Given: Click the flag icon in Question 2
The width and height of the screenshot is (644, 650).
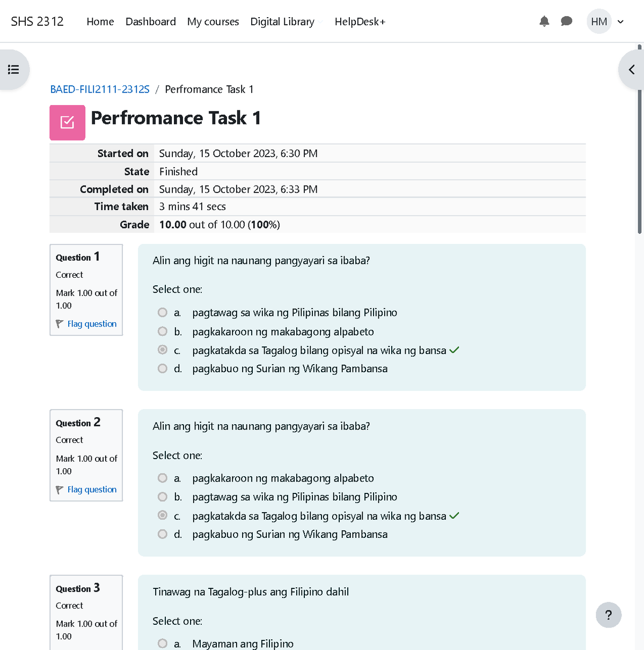Looking at the screenshot, I should point(60,490).
